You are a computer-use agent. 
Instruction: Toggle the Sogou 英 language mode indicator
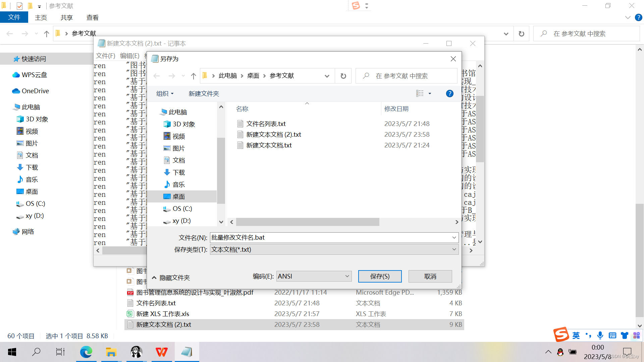pyautogui.click(x=576, y=335)
